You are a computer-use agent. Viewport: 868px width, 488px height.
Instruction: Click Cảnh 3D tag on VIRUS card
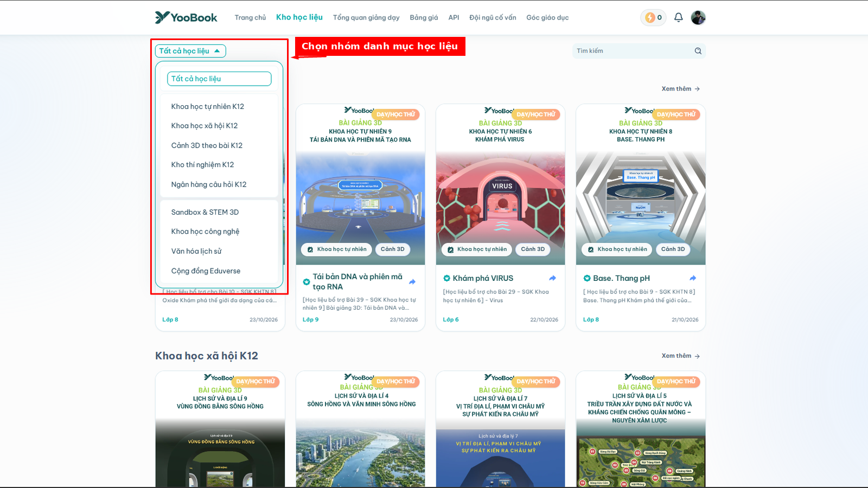pos(533,249)
